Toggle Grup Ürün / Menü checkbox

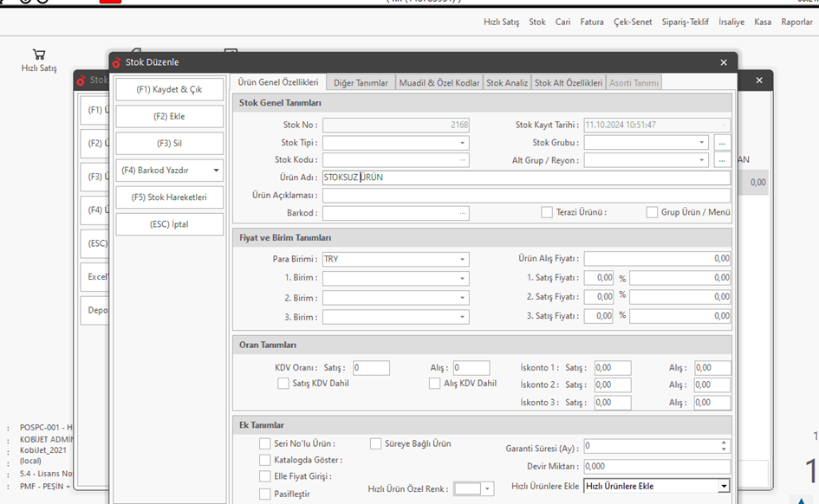tap(652, 212)
